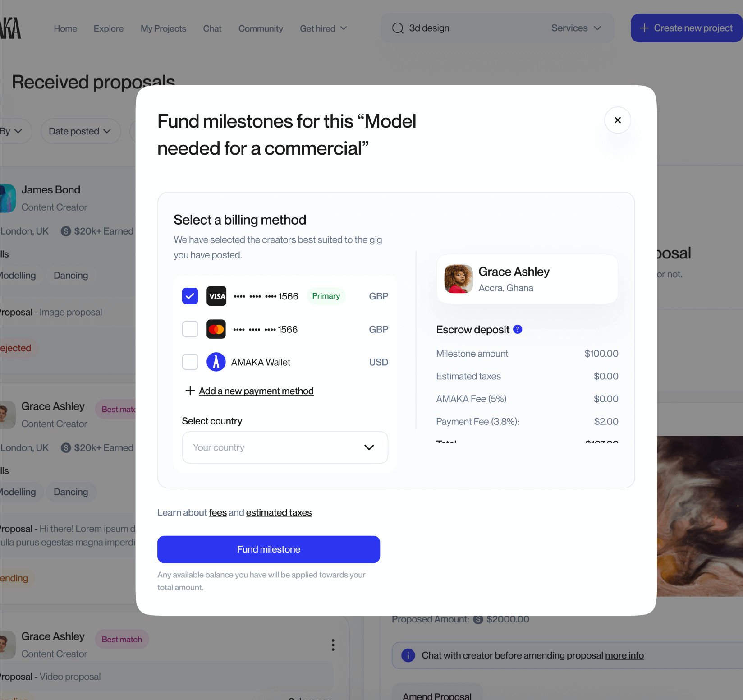Click the Escrow deposit help icon
The height and width of the screenshot is (700, 743).
(x=518, y=329)
